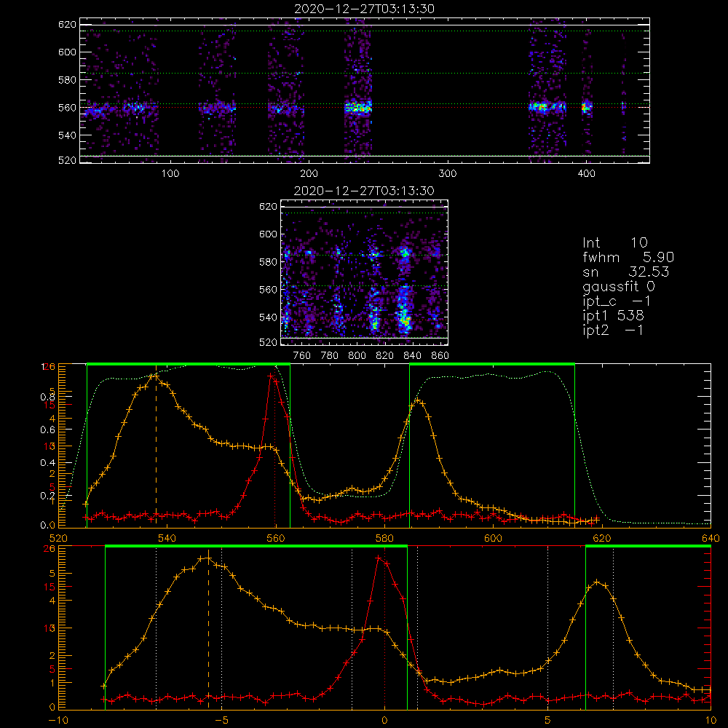Image resolution: width=728 pixels, height=728 pixels.
Task: Select the "ipt_c -1" readout line
Action: tap(617, 301)
